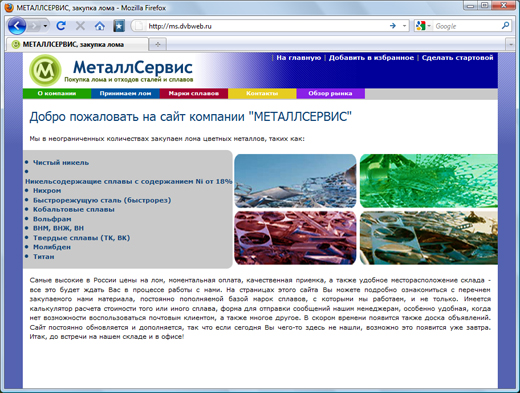Click the Быстрорежущую сталь link

pyautogui.click(x=102, y=200)
